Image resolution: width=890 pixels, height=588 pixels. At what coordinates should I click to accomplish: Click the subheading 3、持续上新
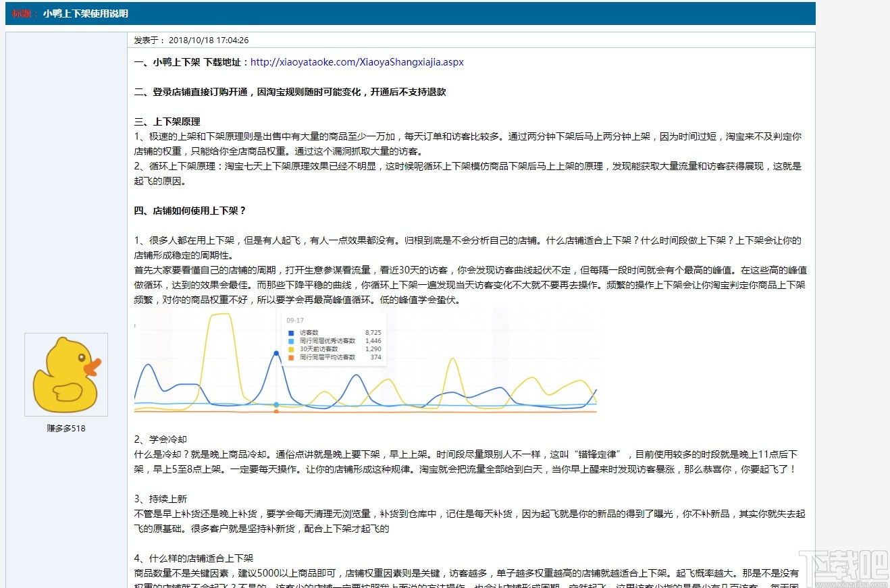(x=160, y=499)
